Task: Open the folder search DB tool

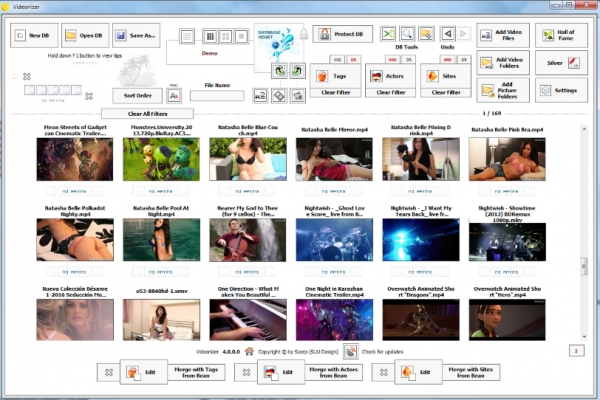Action: click(426, 34)
